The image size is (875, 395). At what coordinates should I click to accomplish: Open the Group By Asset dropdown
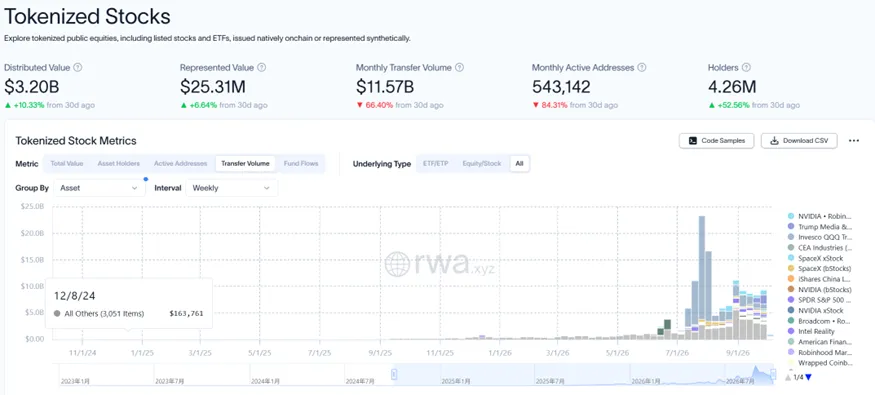pyautogui.click(x=99, y=188)
